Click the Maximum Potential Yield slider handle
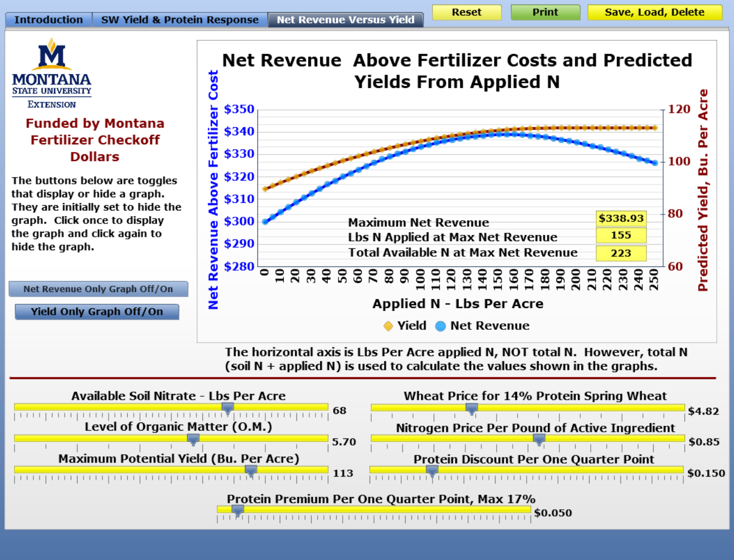The image size is (734, 560). pyautogui.click(x=251, y=471)
